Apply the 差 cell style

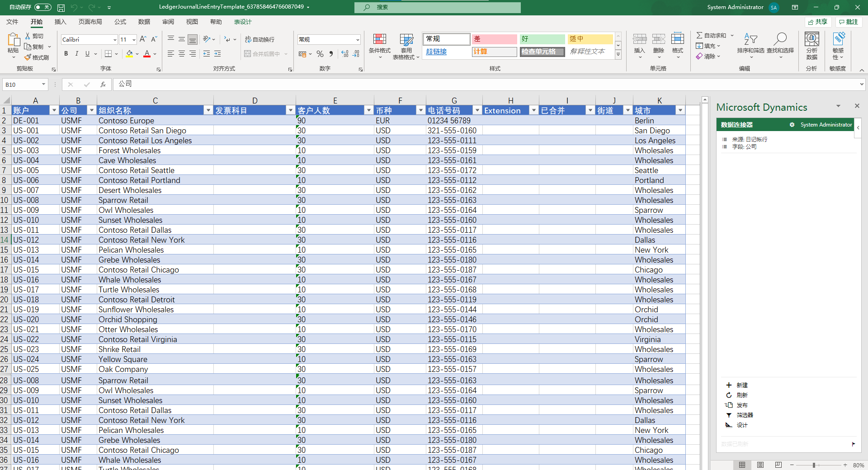(x=494, y=39)
